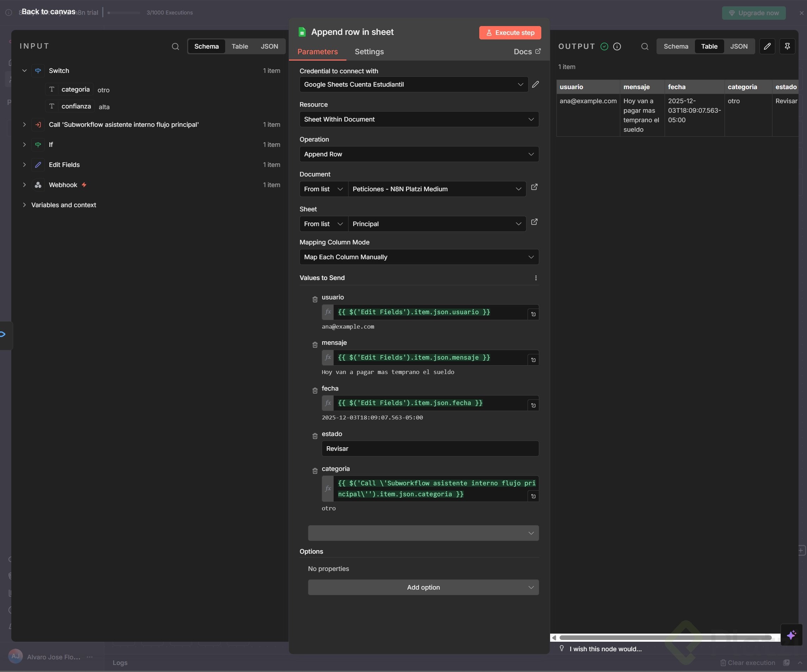Click the Execute step button

[510, 33]
